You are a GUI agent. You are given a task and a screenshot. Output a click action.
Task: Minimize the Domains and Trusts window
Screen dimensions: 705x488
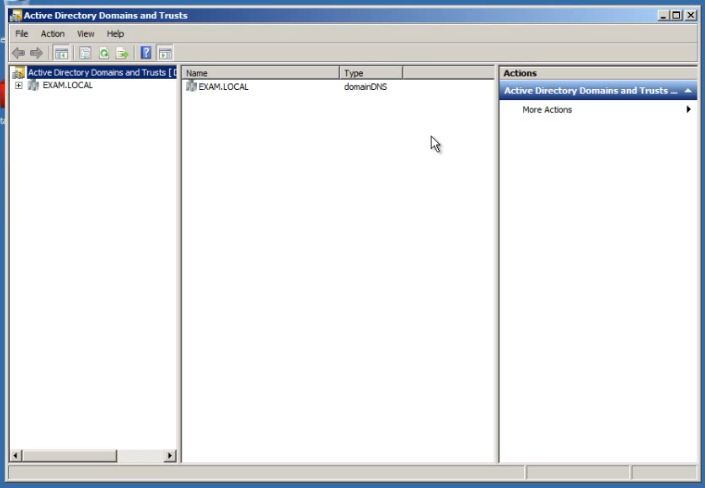coord(663,16)
